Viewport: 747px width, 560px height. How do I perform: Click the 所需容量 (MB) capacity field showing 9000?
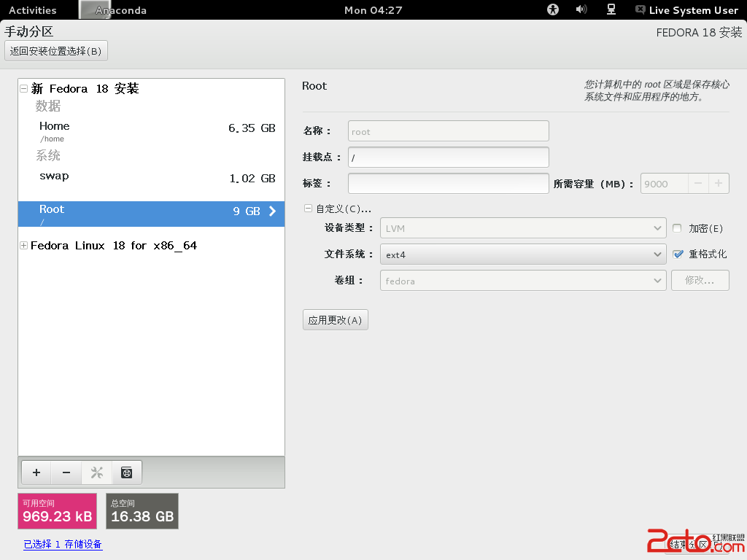point(664,183)
